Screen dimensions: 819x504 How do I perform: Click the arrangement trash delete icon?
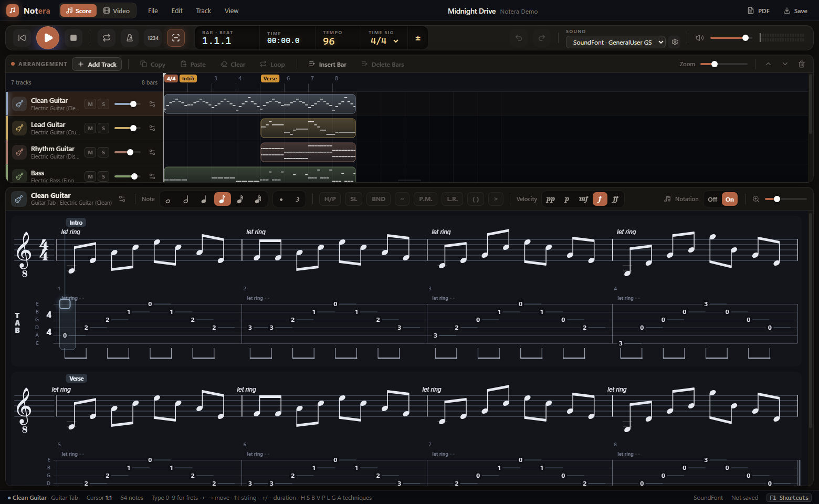click(802, 64)
